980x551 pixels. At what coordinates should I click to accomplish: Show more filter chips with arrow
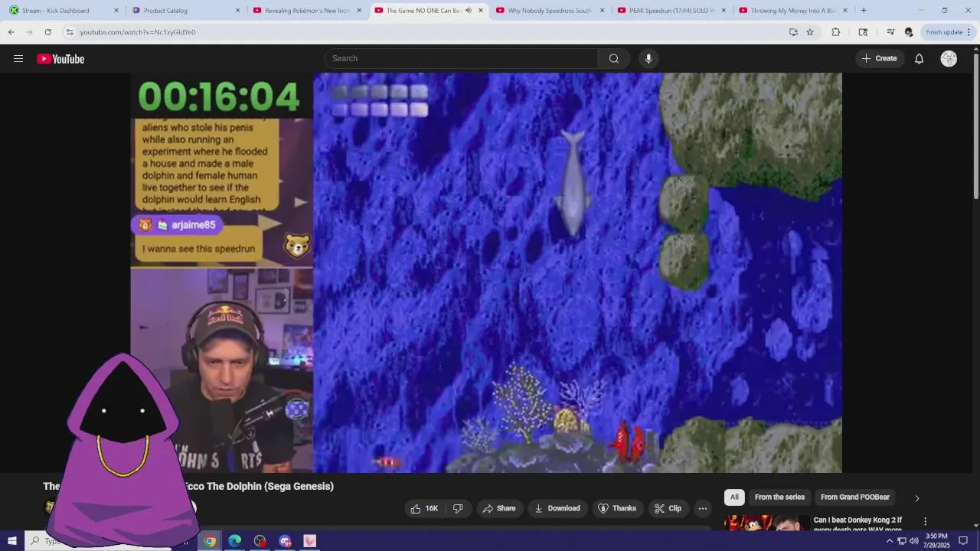(916, 498)
